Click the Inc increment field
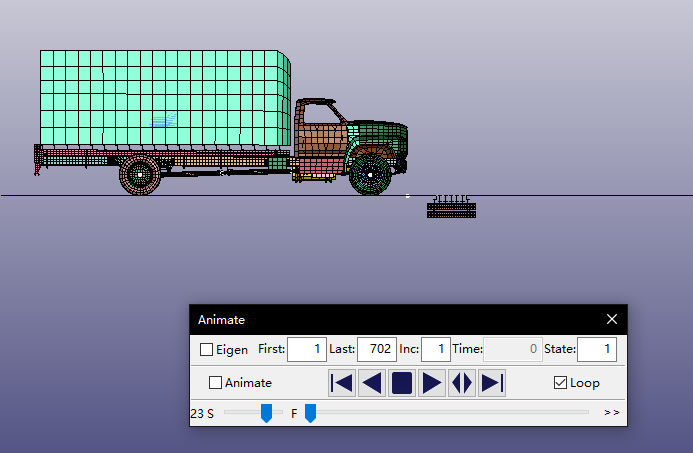Viewport: 693px width, 453px height. [436, 350]
